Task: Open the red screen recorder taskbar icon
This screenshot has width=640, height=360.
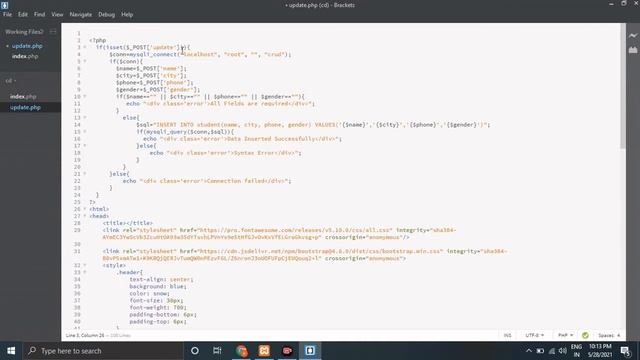Action: 287,351
